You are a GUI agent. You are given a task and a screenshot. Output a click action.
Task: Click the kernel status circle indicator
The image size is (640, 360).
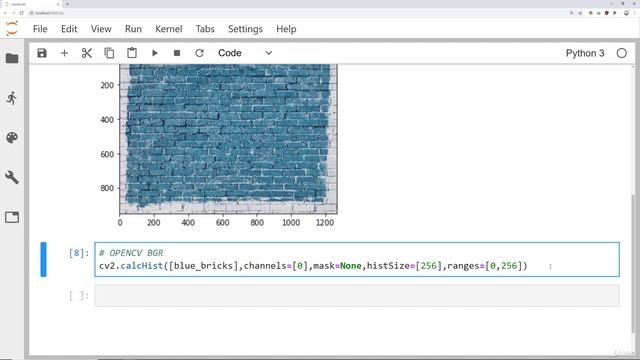621,53
